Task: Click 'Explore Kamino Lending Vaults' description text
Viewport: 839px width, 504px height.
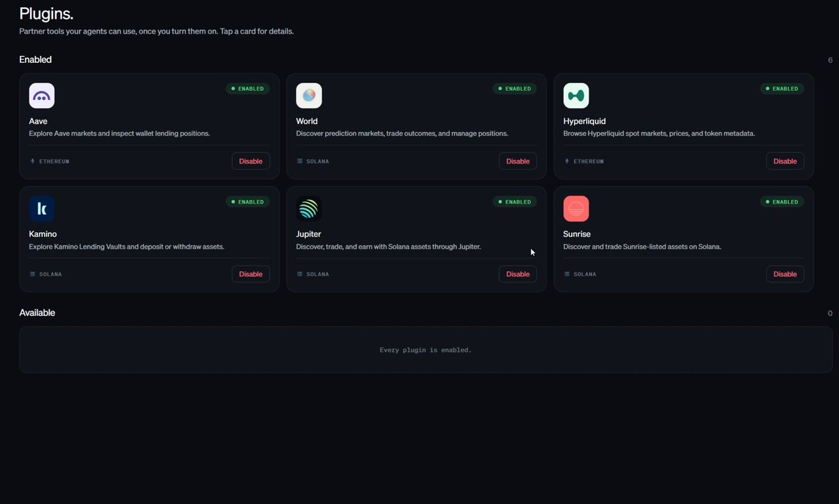Action: coord(127,247)
